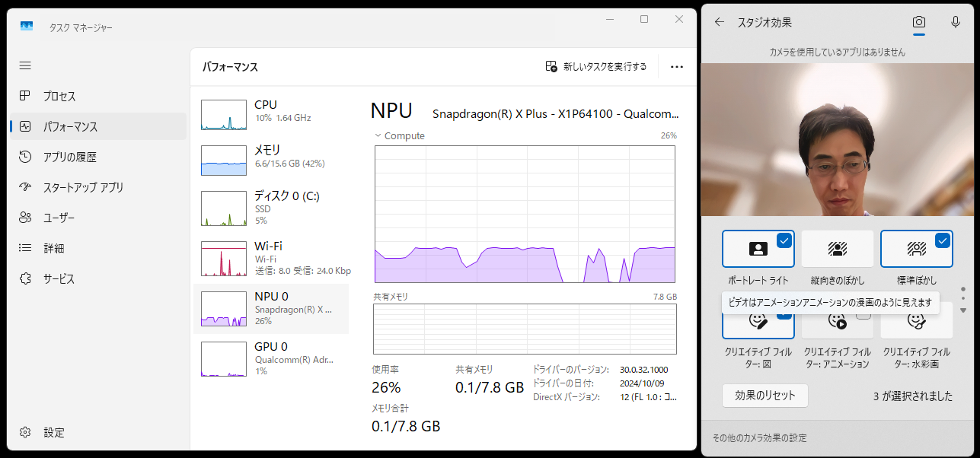Enable the Portrait Blur (縦向きのぼかし) effect
980x458 pixels.
tap(837, 249)
